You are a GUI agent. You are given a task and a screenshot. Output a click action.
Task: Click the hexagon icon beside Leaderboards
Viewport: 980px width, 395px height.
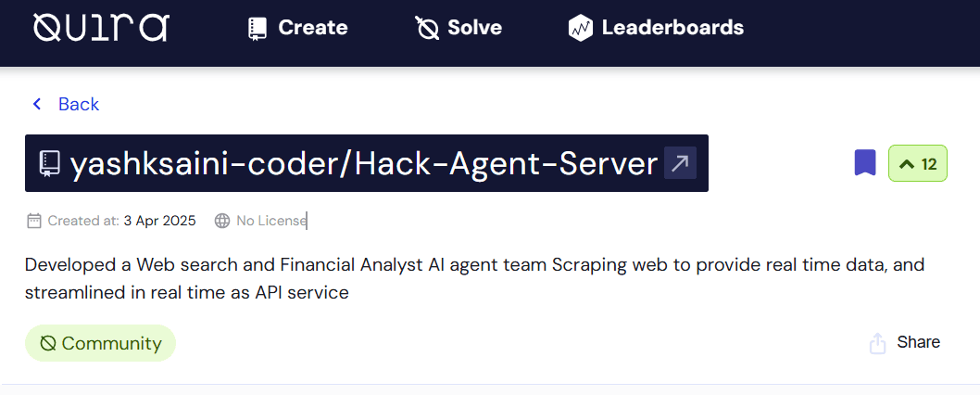click(x=580, y=29)
